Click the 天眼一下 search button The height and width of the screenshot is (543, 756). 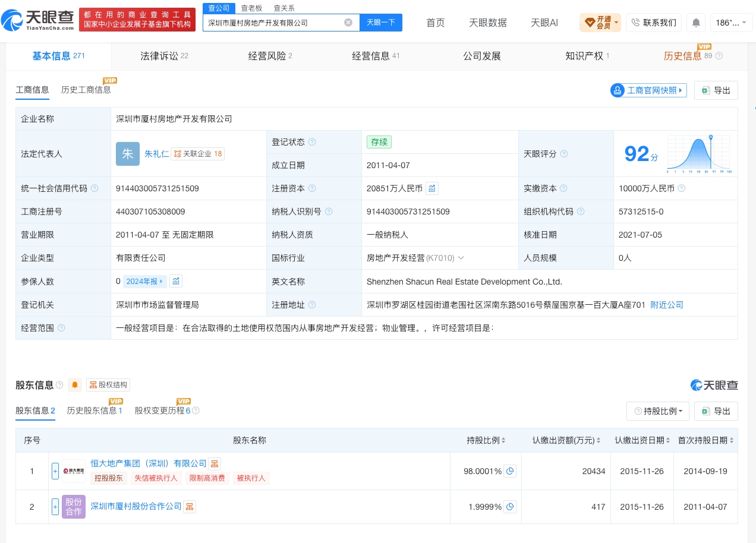[x=381, y=23]
